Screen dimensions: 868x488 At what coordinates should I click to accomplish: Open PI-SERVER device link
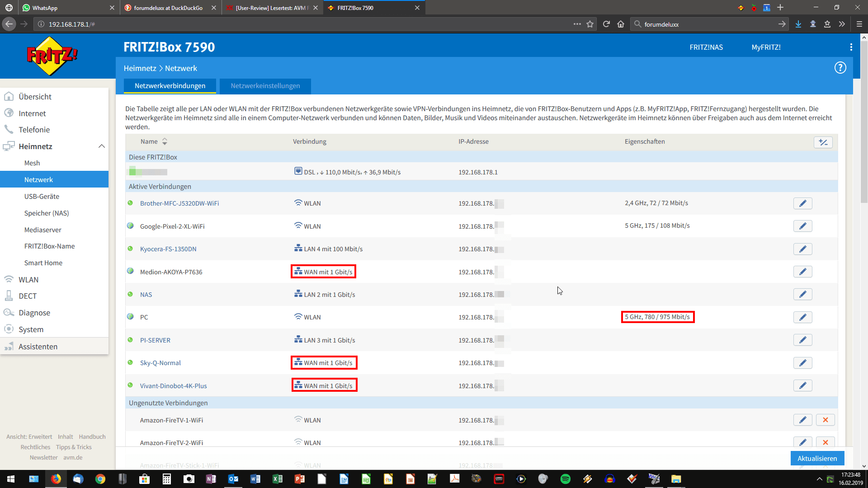tap(155, 340)
